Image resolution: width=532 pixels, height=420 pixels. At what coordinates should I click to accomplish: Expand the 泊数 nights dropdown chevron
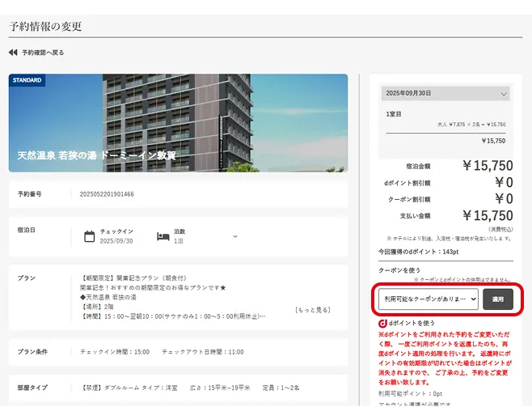pyautogui.click(x=235, y=236)
